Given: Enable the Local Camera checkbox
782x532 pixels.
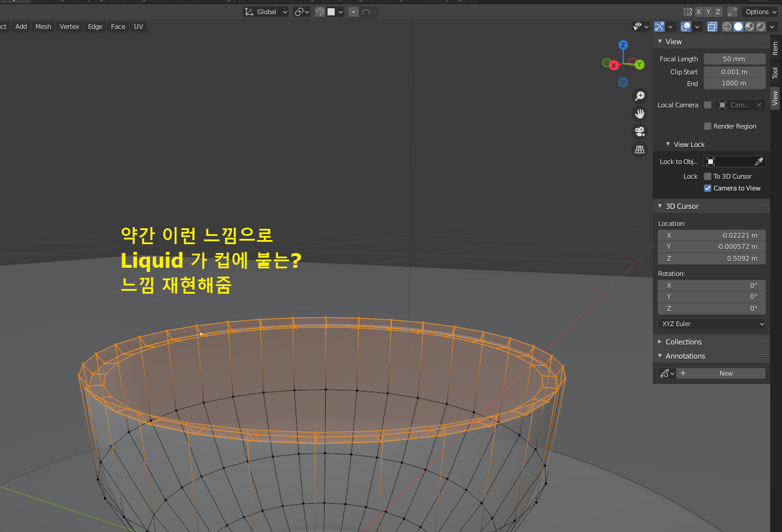Looking at the screenshot, I should pyautogui.click(x=708, y=105).
